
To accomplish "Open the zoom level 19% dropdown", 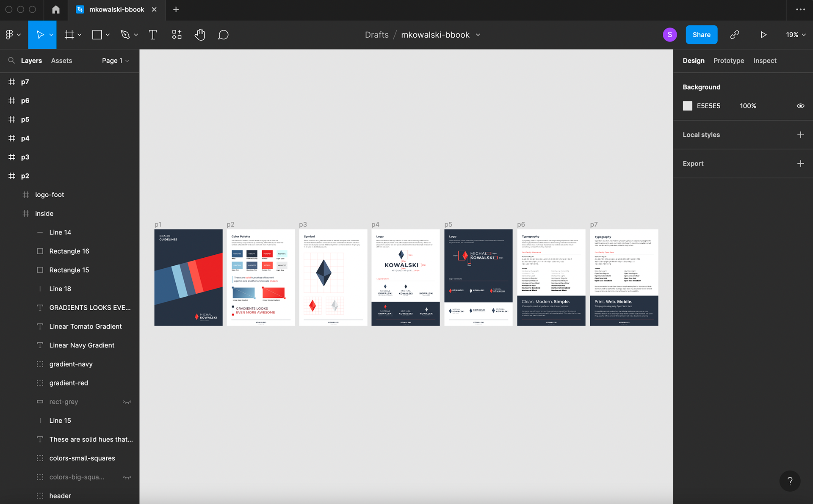I will pos(796,35).
